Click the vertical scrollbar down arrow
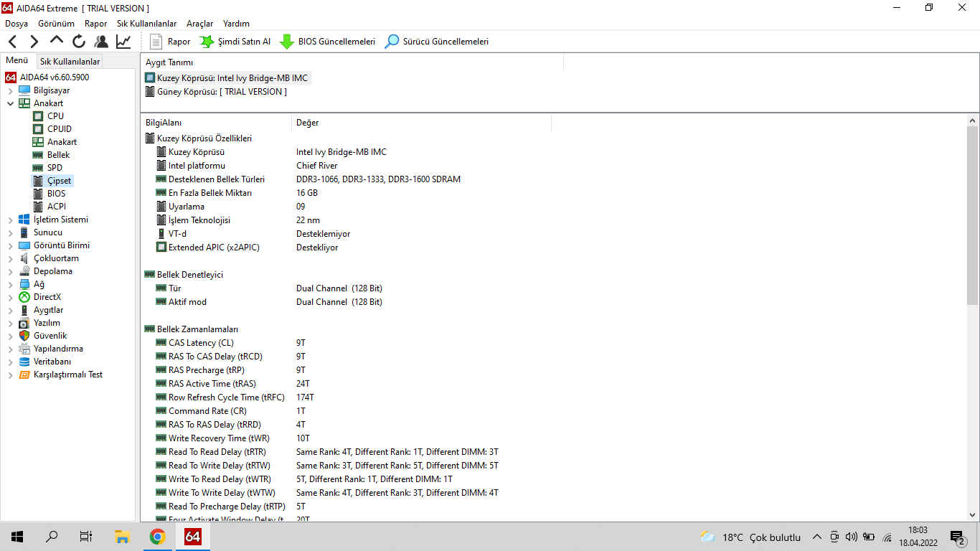Viewport: 980px width, 551px height. (x=973, y=514)
